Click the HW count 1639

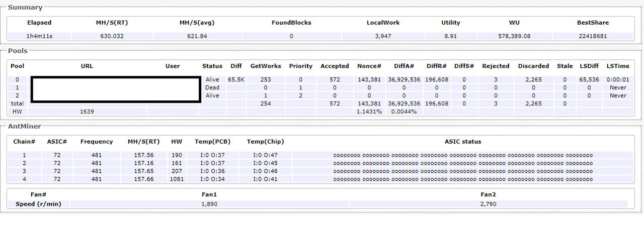point(87,111)
